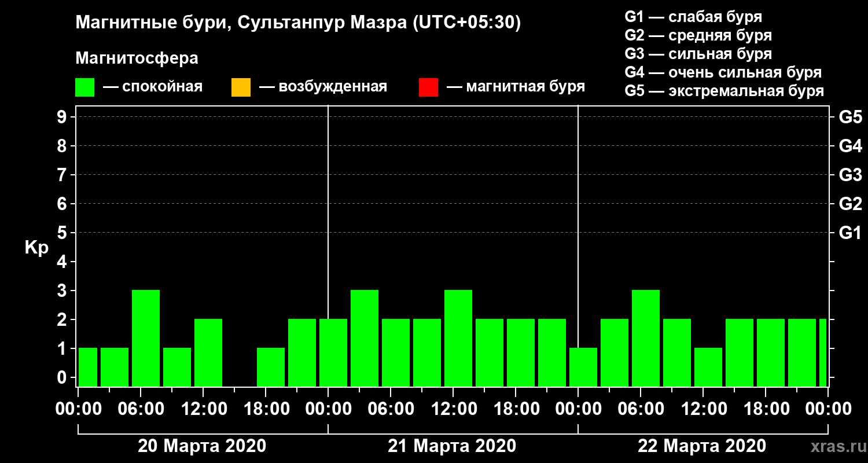Image resolution: width=868 pixels, height=463 pixels.
Task: Click the 'Магнитосфера' heading
Action: point(137,58)
